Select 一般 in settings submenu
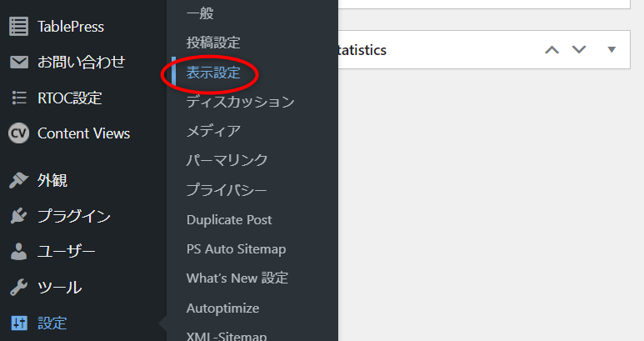This screenshot has height=341, width=644. coord(200,13)
